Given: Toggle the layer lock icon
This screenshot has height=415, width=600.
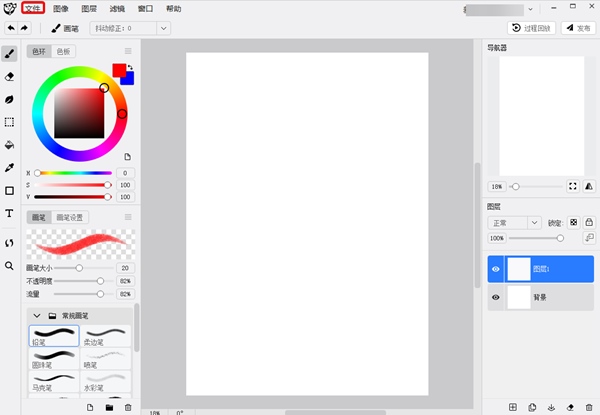Looking at the screenshot, I should click(x=589, y=222).
